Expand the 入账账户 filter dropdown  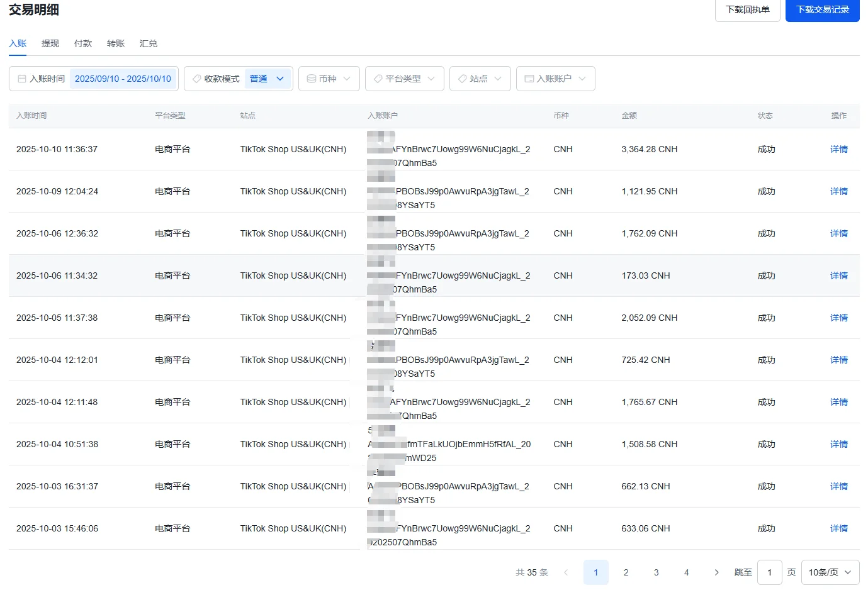tap(556, 79)
